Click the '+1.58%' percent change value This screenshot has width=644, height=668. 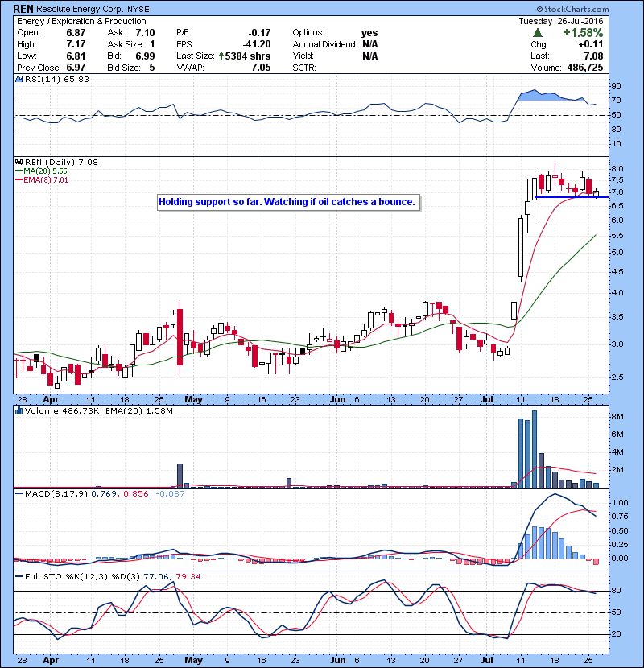tap(583, 33)
